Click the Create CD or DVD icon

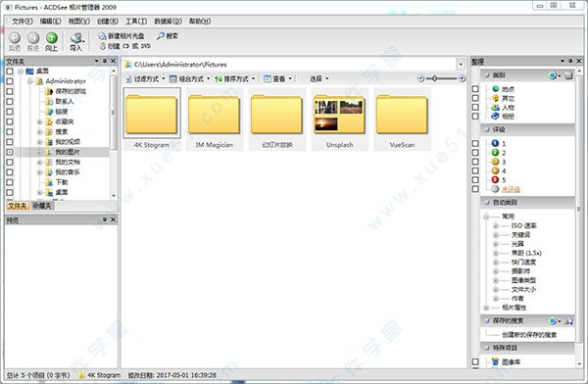(x=102, y=46)
